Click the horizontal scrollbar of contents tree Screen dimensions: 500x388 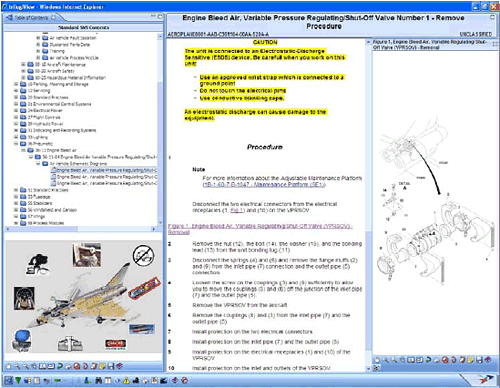[x=80, y=229]
